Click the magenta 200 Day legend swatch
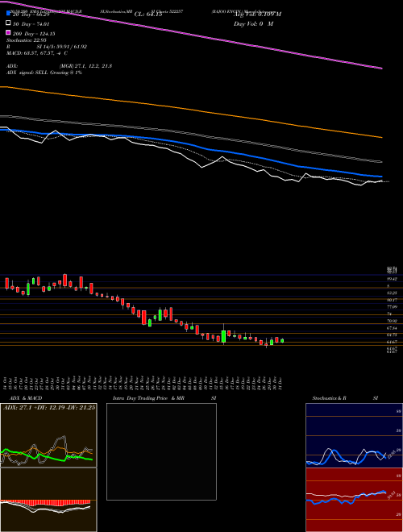The image size is (403, 532). click(x=8, y=32)
